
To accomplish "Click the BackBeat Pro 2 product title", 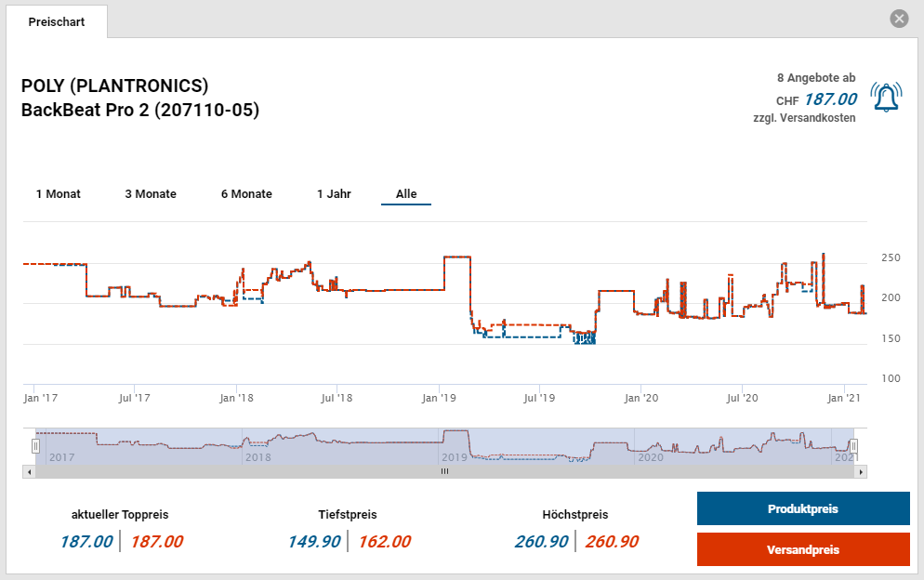I will click(139, 110).
